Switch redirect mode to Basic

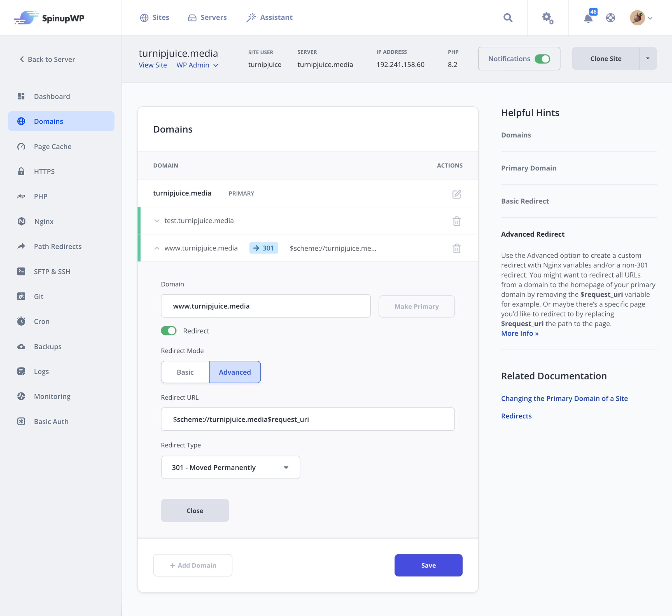tap(185, 372)
